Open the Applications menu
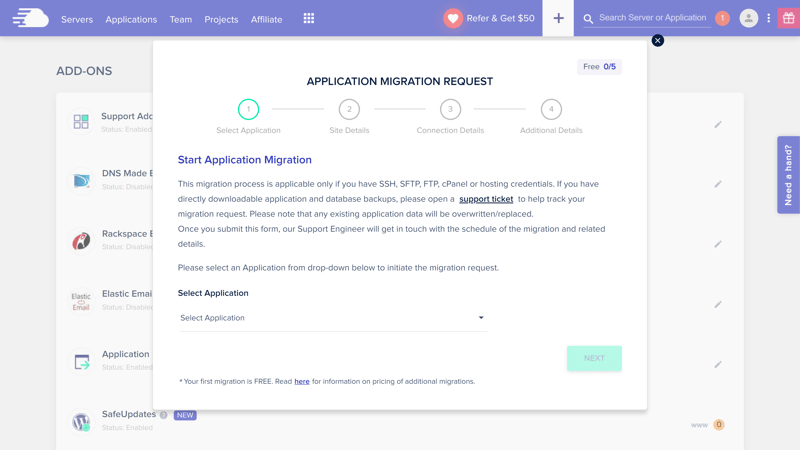 pos(131,19)
